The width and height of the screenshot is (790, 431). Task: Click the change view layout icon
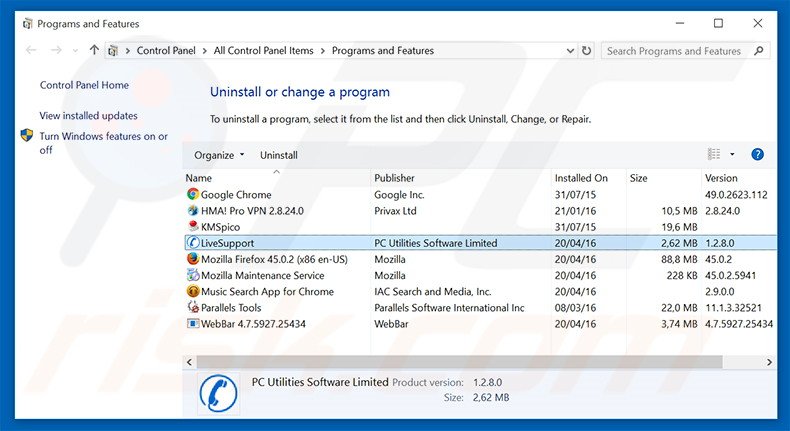pos(714,154)
